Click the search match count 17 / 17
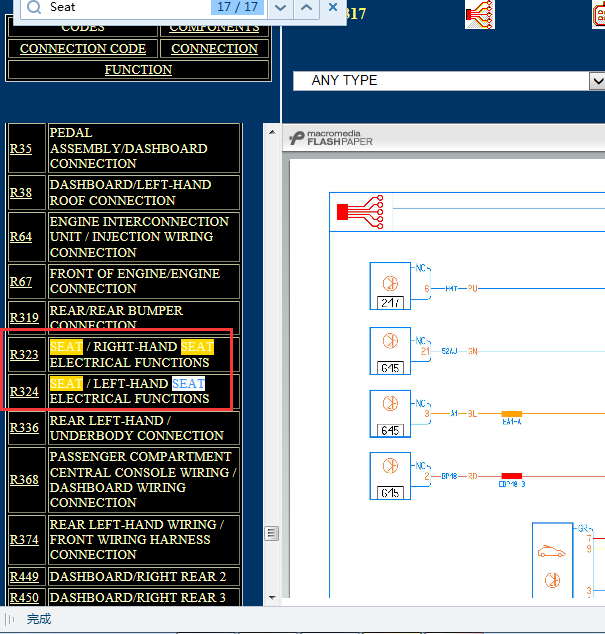The image size is (605, 634). coord(237,7)
